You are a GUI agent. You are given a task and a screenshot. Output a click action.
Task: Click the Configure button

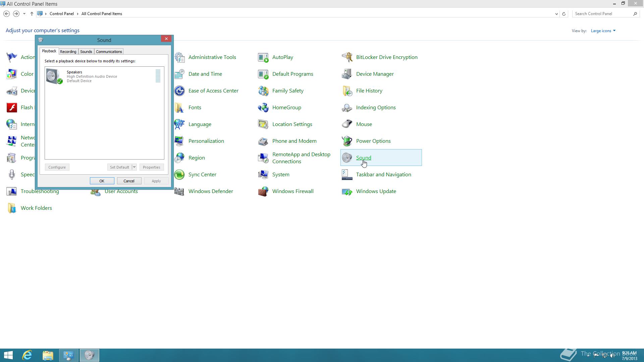click(57, 167)
